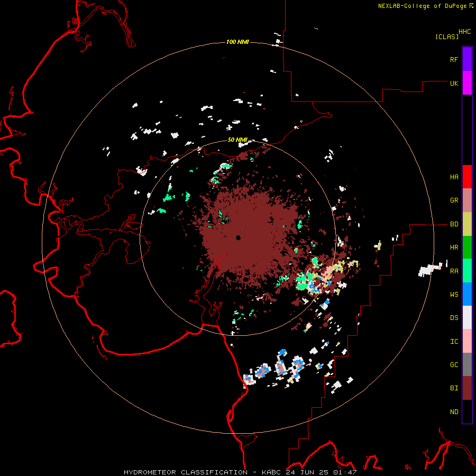Pick the dusty pink GR legend swatch
The width and height of the screenshot is (476, 476).
coord(467,200)
